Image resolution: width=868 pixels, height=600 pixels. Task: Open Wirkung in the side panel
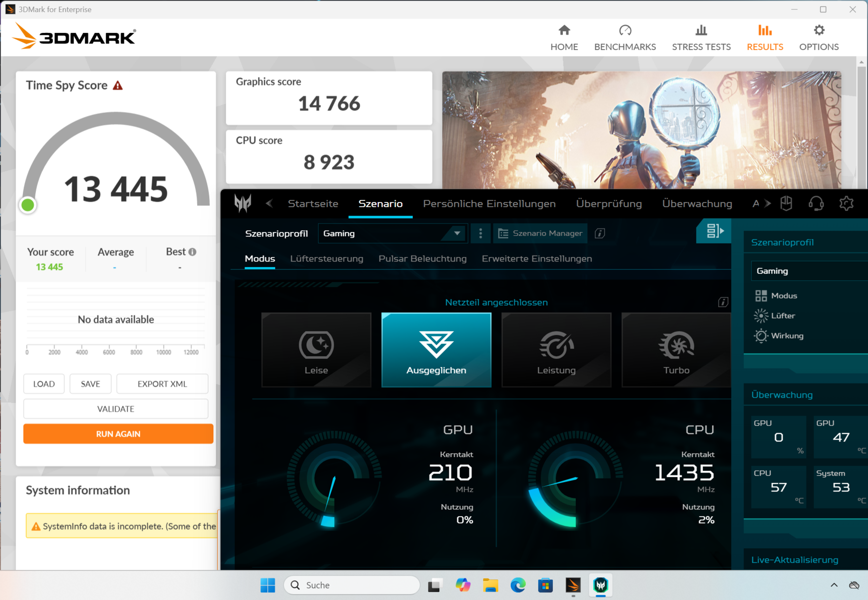779,335
